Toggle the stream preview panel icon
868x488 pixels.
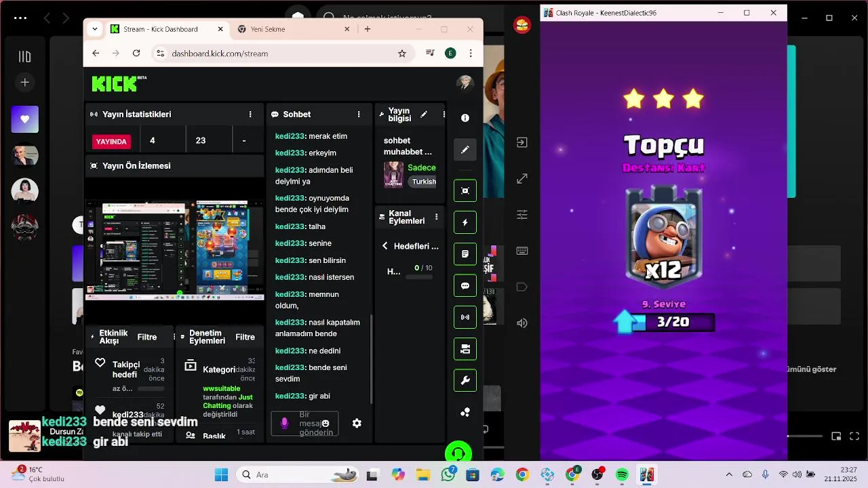pyautogui.click(x=465, y=190)
